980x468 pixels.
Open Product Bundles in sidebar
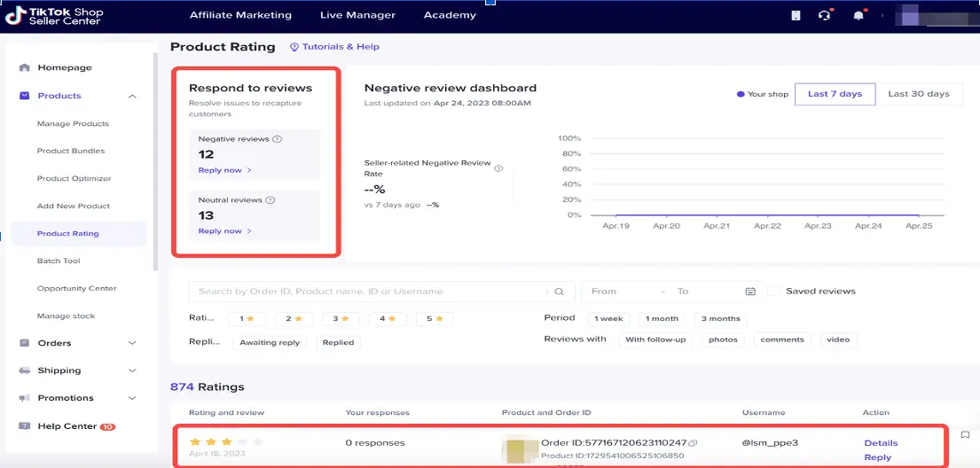coord(71,152)
